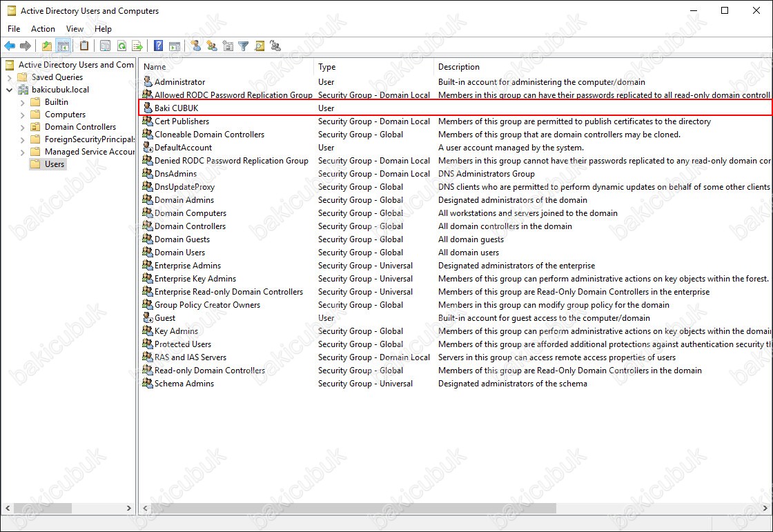Expand the Domain Controllers node
The image size is (773, 532).
[x=22, y=127]
